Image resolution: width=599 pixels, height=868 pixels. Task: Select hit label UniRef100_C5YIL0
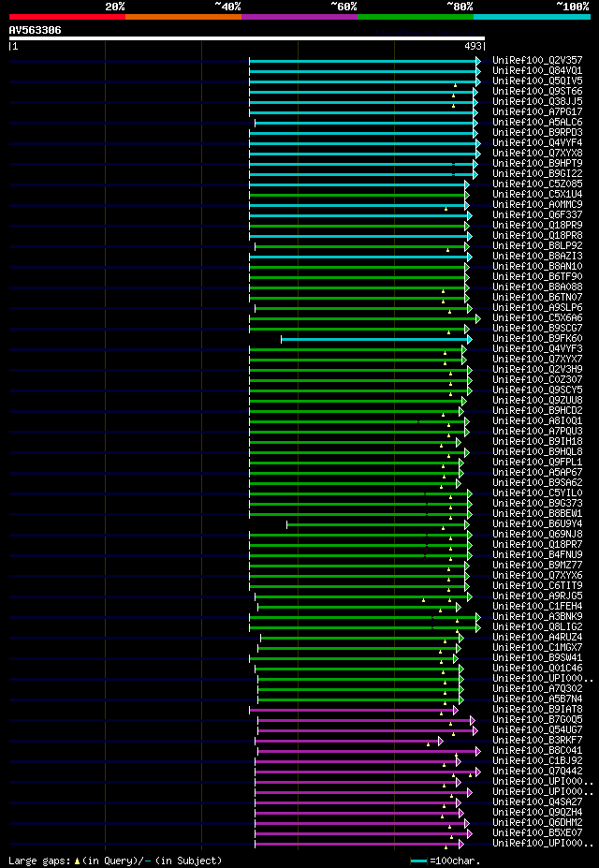(x=537, y=493)
